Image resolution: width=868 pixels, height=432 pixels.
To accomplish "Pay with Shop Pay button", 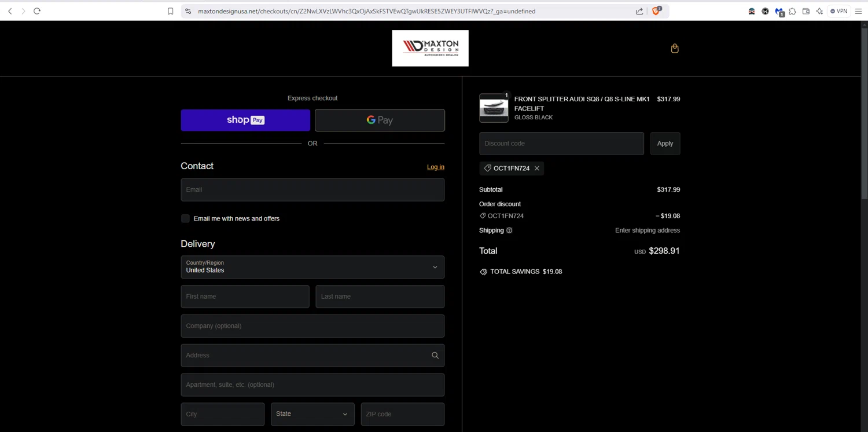I will [x=245, y=120].
